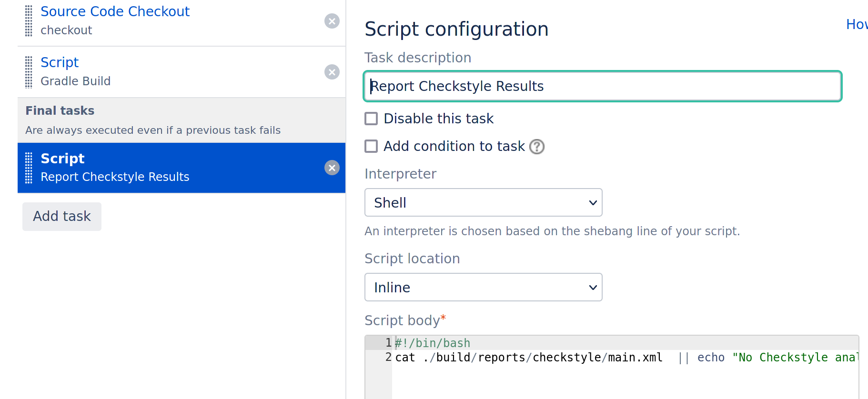Open help icon beside Add condition
This screenshot has width=868, height=399.
click(x=537, y=147)
